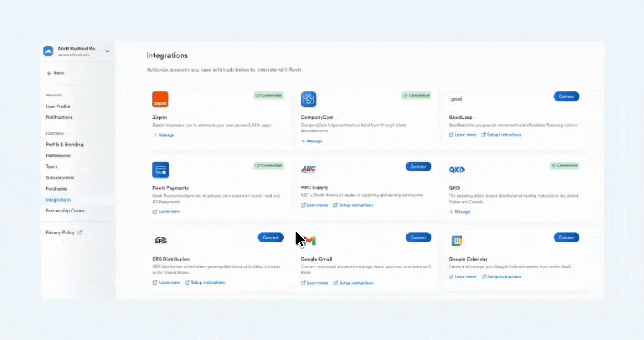Viewport: 644px width, 340px height.
Task: Open Preferences page
Action: 58,155
